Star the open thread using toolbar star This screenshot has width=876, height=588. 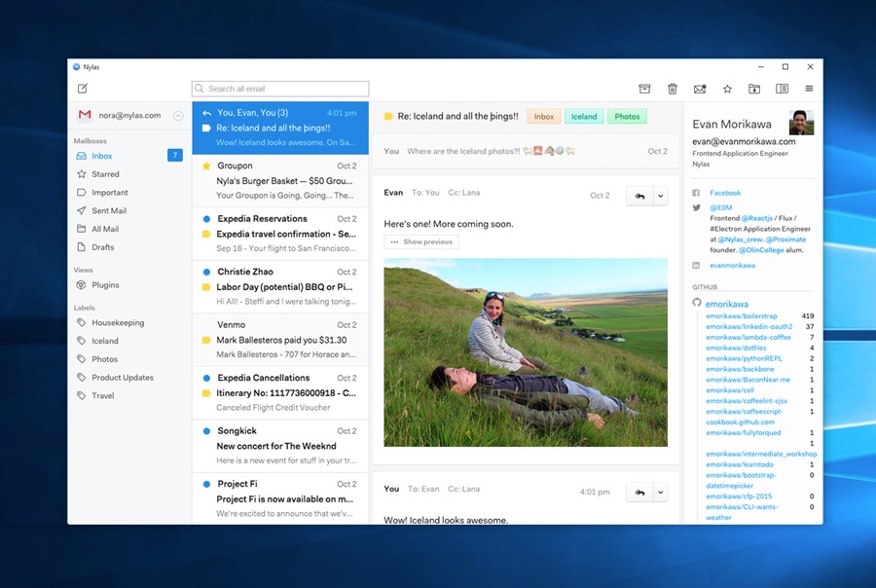pos(727,89)
